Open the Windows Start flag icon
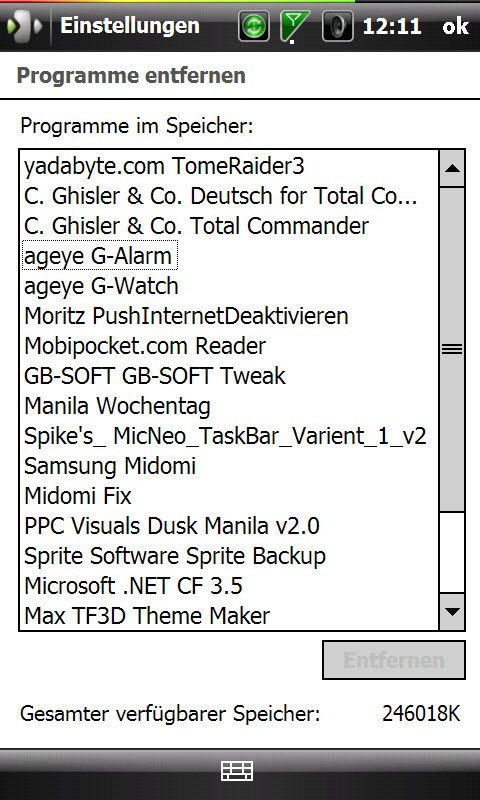This screenshot has width=480, height=800. (x=24, y=26)
